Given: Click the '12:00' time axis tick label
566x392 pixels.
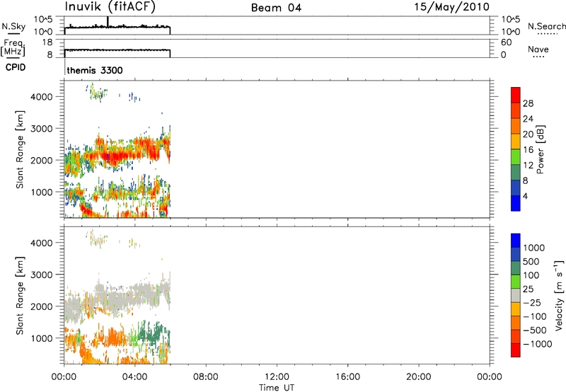Looking at the screenshot, I should [277, 377].
